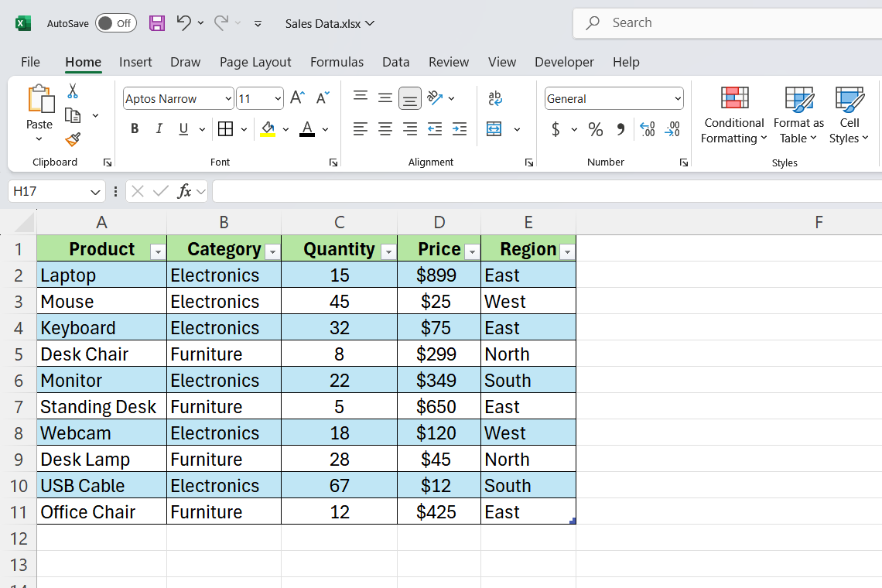Screen dimensions: 882x588
Task: Apply black Font Color letter A
Action: click(307, 129)
